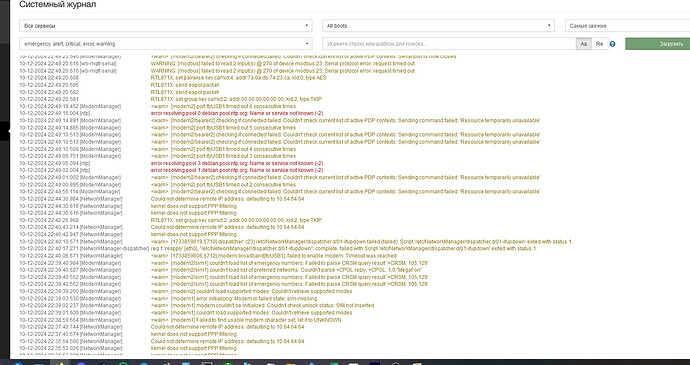
Task: Select red 'error resolving pool 3.debian.pool.ntp.org' message
Action: pos(237,163)
